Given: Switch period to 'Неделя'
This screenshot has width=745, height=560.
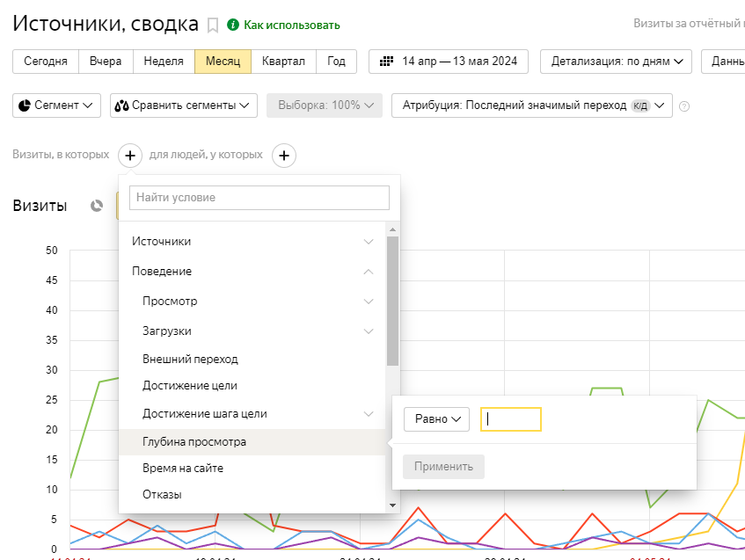Looking at the screenshot, I should pyautogui.click(x=164, y=62).
